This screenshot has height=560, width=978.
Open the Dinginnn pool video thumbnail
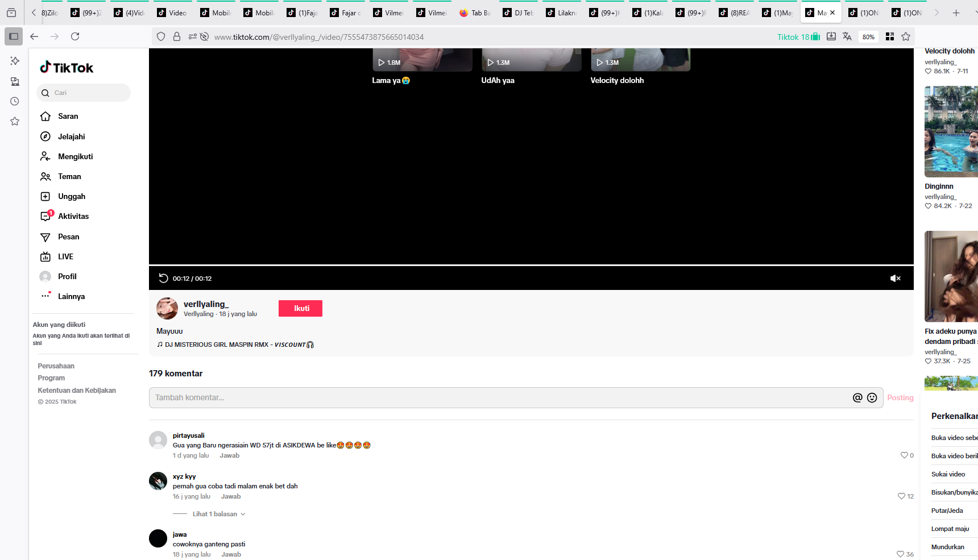pos(951,131)
